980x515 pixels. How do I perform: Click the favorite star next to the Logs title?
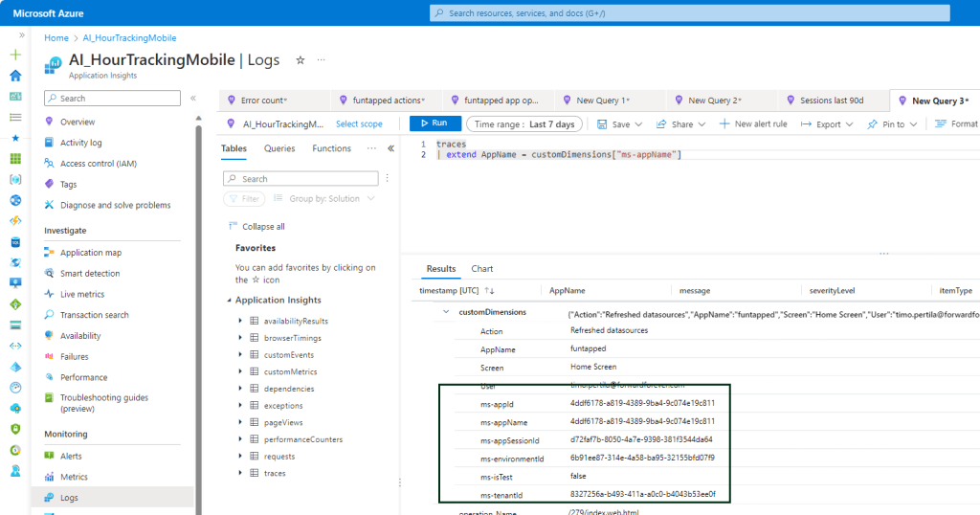(301, 59)
